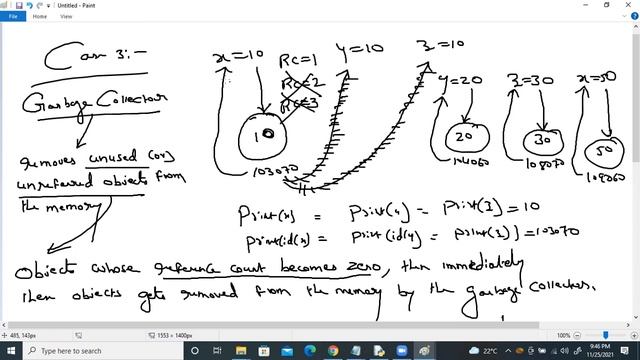Viewport: 640px width, 360px height.
Task: Open the Zoom app from taskbar
Action: [x=402, y=351]
